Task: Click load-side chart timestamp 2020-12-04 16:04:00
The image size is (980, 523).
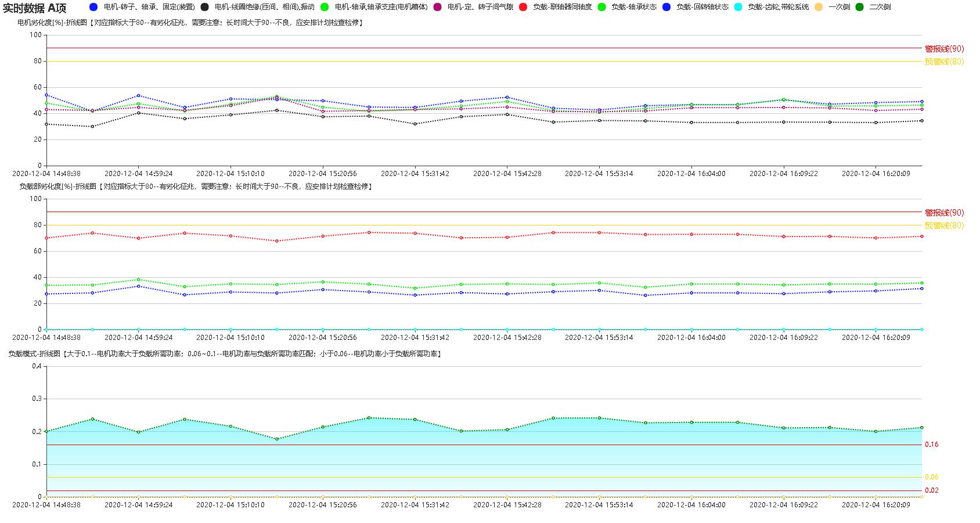Action: [x=691, y=338]
